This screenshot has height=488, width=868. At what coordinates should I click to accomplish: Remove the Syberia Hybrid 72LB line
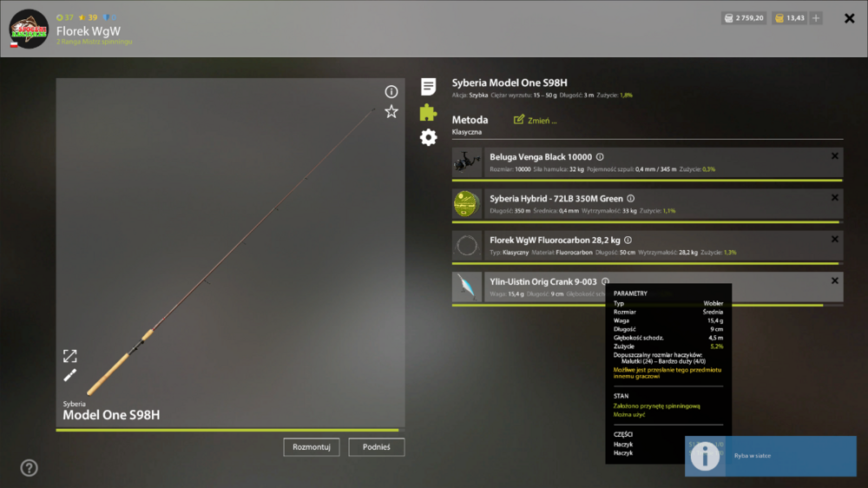pos(835,198)
